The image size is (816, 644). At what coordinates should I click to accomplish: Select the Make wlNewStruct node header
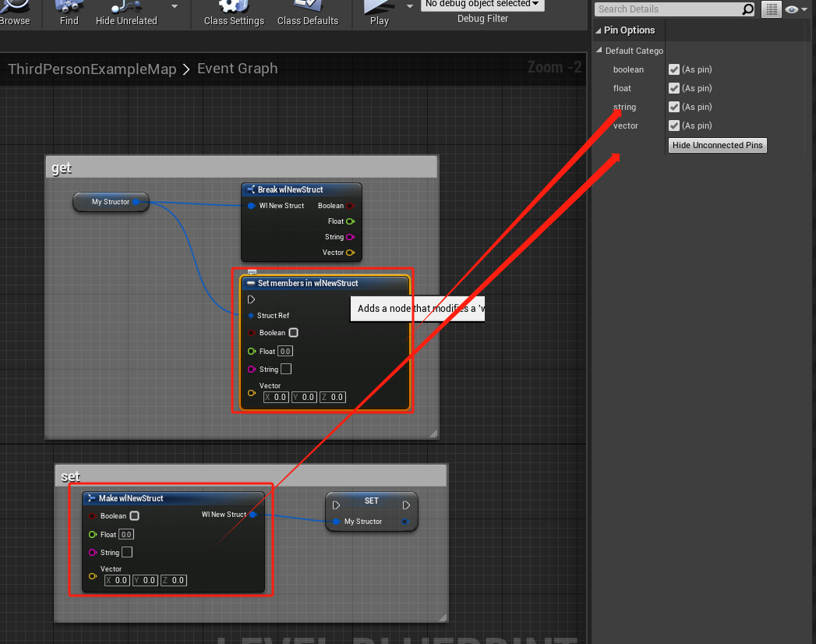(173, 498)
